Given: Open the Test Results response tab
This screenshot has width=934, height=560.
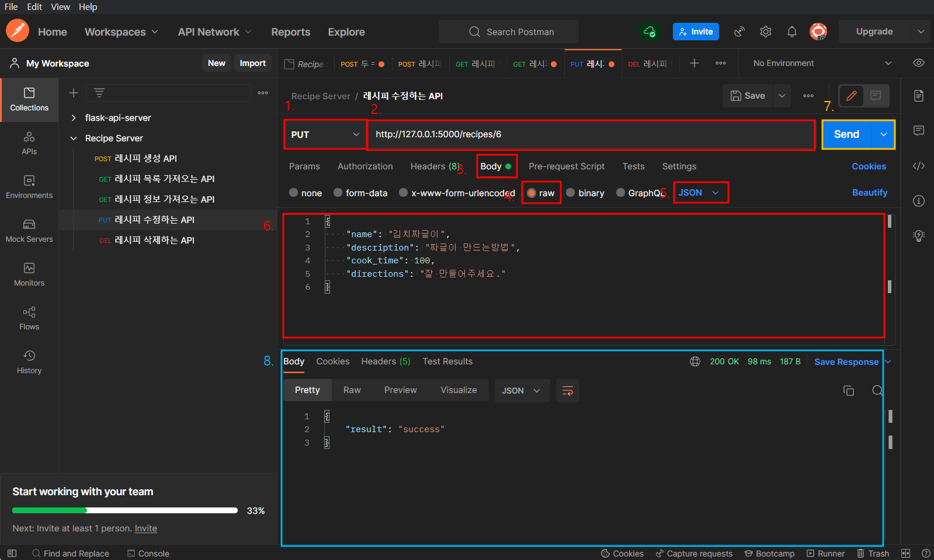Looking at the screenshot, I should pyautogui.click(x=447, y=361).
